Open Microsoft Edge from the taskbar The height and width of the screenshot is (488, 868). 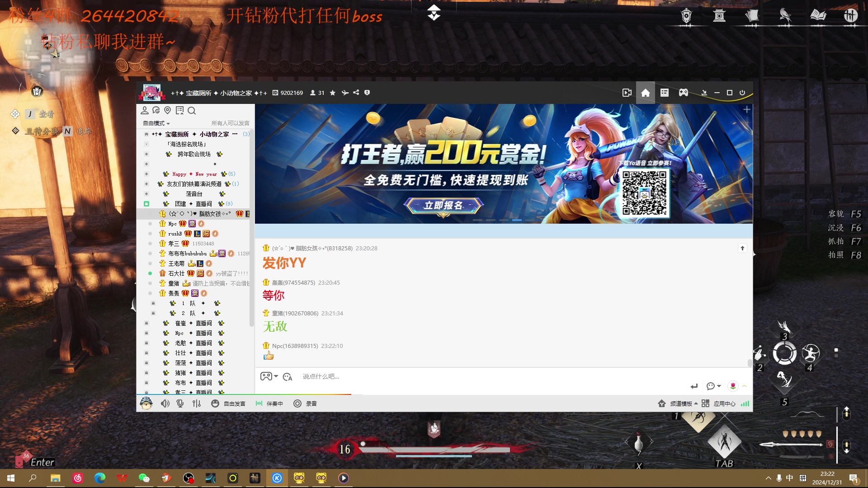[99, 478]
